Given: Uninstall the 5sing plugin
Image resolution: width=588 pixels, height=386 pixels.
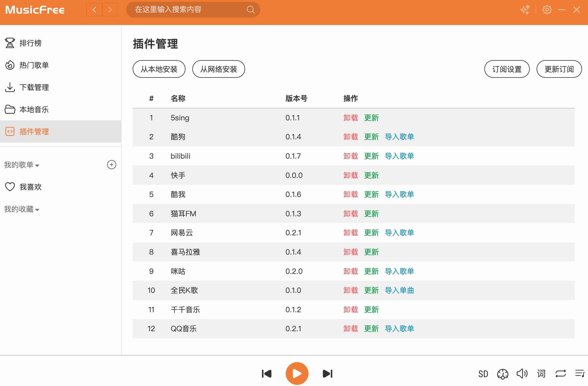Looking at the screenshot, I should (351, 118).
